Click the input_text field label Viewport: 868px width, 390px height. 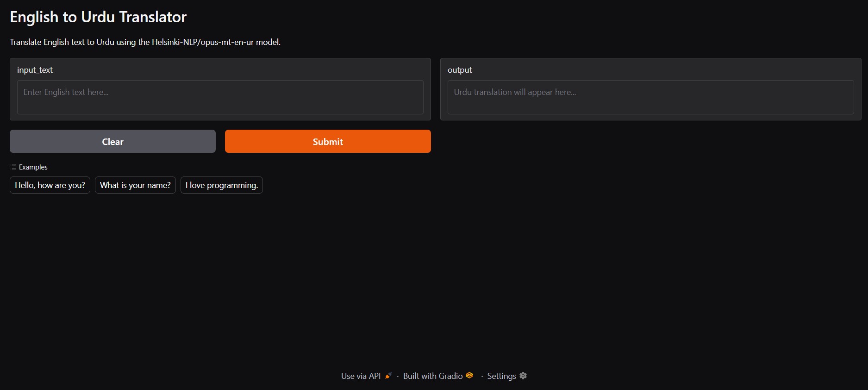[35, 70]
